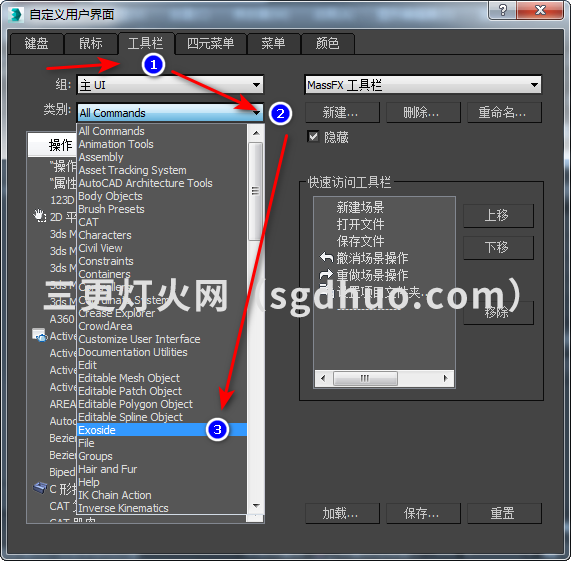
Task: Click the 下移 button
Action: click(x=498, y=248)
